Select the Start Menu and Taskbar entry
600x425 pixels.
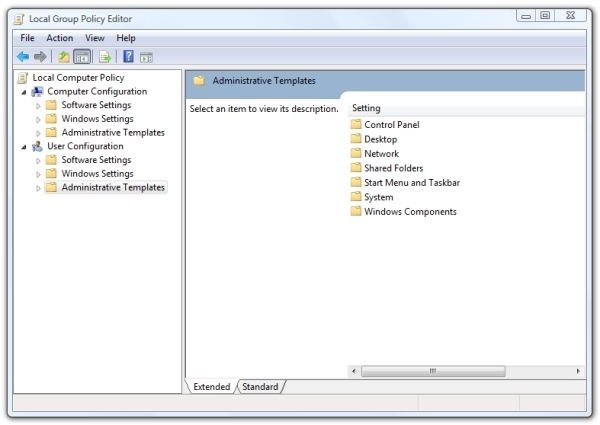[412, 183]
